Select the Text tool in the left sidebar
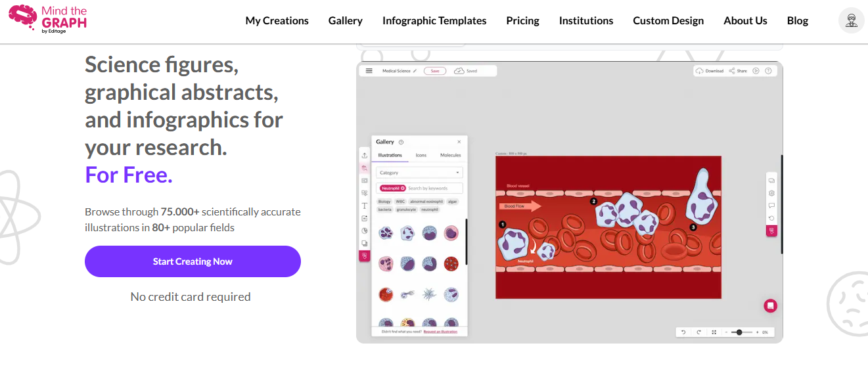This screenshot has width=868, height=379. click(x=365, y=206)
